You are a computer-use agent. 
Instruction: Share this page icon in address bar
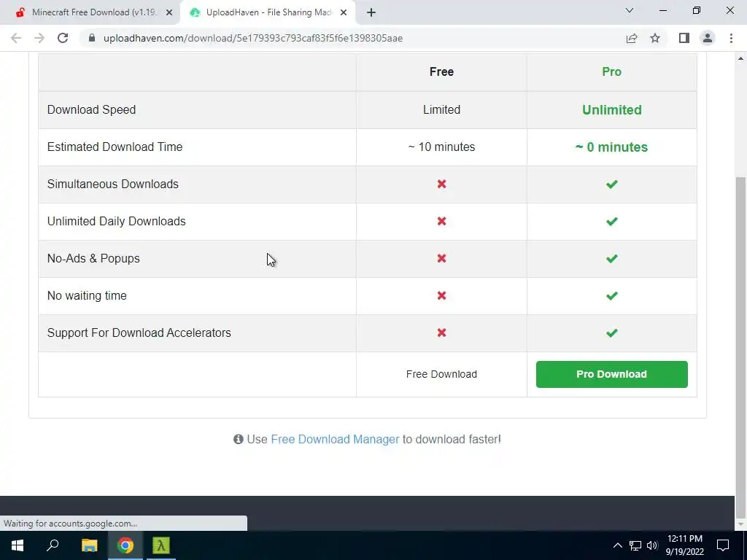[x=632, y=38]
